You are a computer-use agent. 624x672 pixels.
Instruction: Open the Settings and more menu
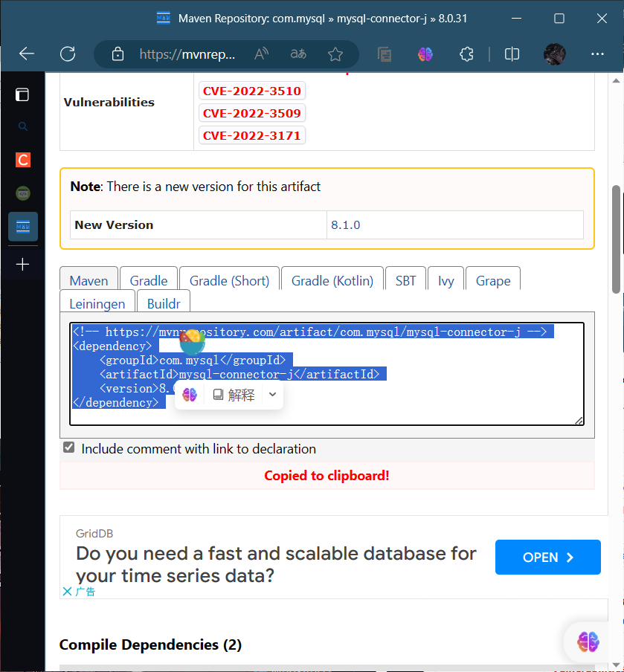597,54
